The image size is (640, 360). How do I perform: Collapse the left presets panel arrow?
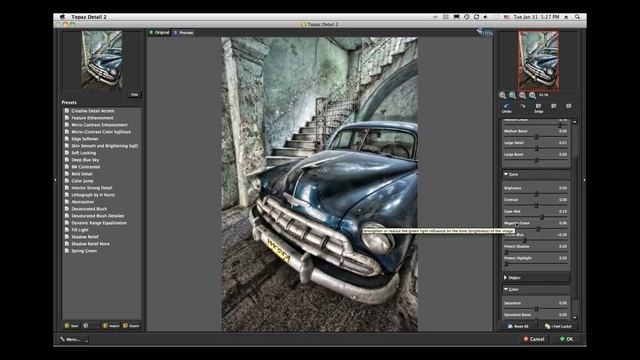click(56, 180)
